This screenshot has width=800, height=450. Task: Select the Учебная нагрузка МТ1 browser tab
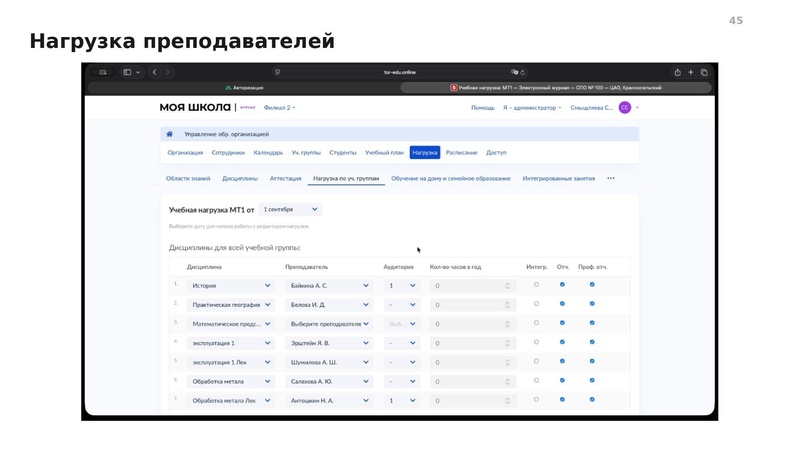pyautogui.click(x=556, y=88)
